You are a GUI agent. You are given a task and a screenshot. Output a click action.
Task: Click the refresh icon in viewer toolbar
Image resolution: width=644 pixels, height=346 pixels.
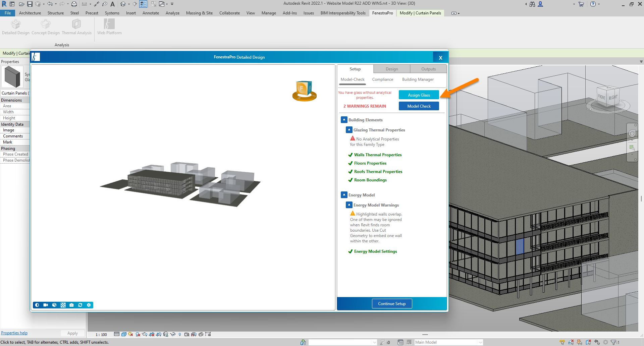click(x=80, y=305)
